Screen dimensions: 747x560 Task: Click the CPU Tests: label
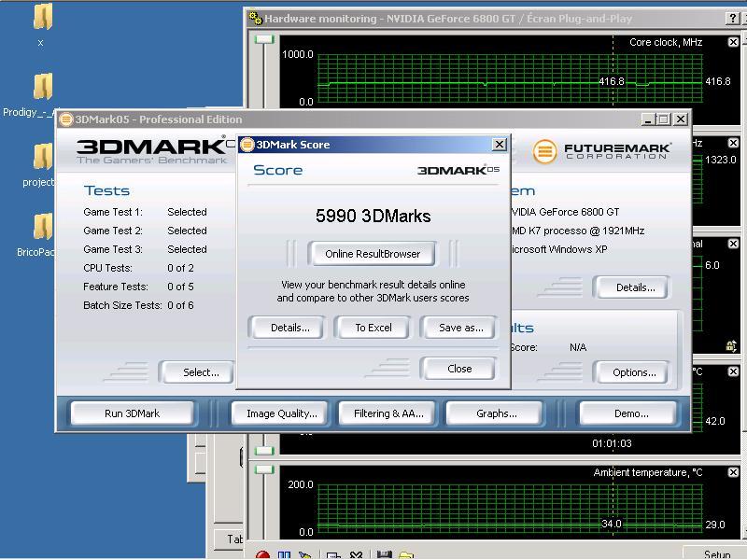[x=107, y=268]
